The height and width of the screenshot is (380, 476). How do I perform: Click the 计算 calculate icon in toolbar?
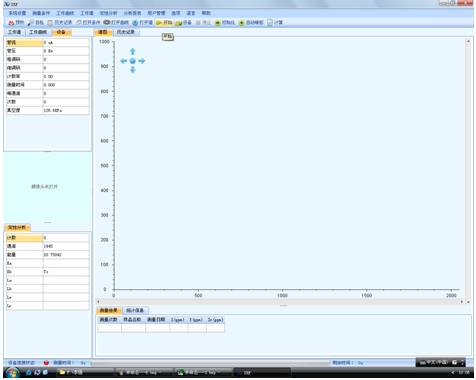(x=270, y=23)
